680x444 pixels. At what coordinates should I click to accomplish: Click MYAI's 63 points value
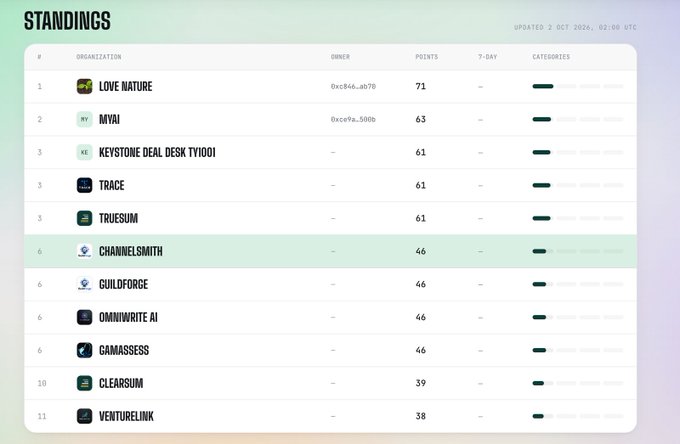(x=421, y=119)
